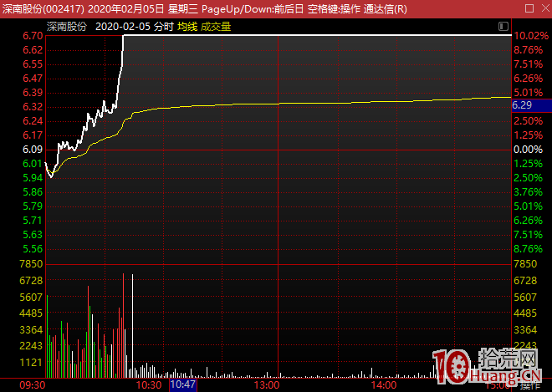Click the red 8.76% percent label
The height and width of the screenshot is (392, 552).
pyautogui.click(x=528, y=50)
